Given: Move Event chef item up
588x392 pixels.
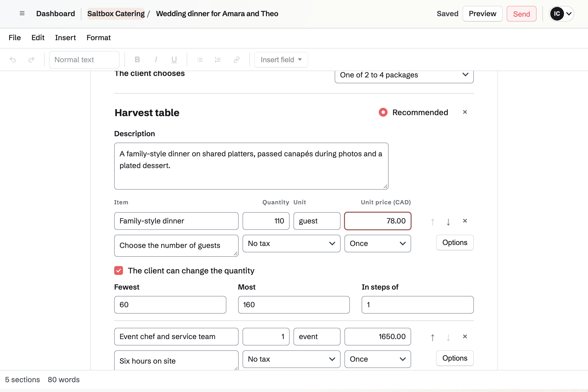Looking at the screenshot, I should click(432, 337).
